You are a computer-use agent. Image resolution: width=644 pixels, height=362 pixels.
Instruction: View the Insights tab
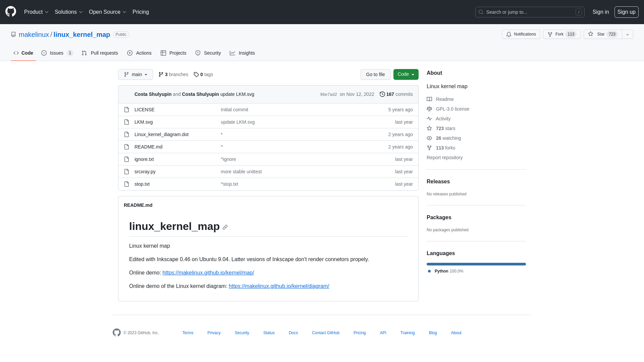coord(242,53)
